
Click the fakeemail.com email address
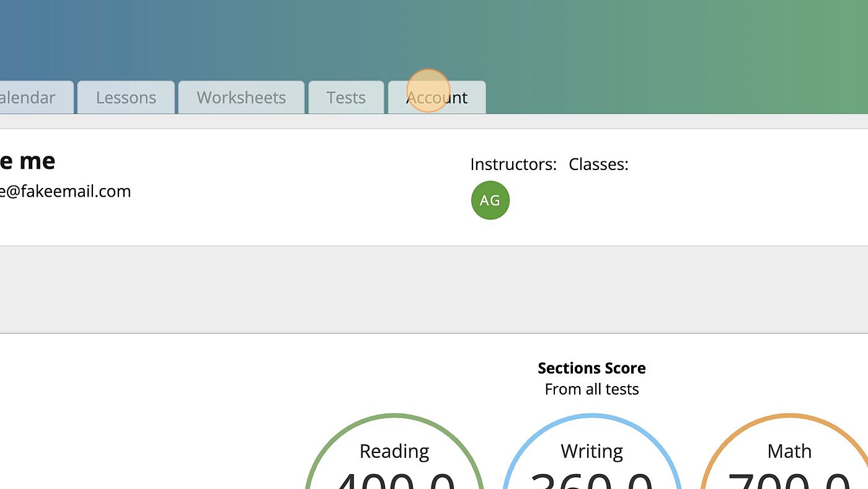(x=65, y=191)
